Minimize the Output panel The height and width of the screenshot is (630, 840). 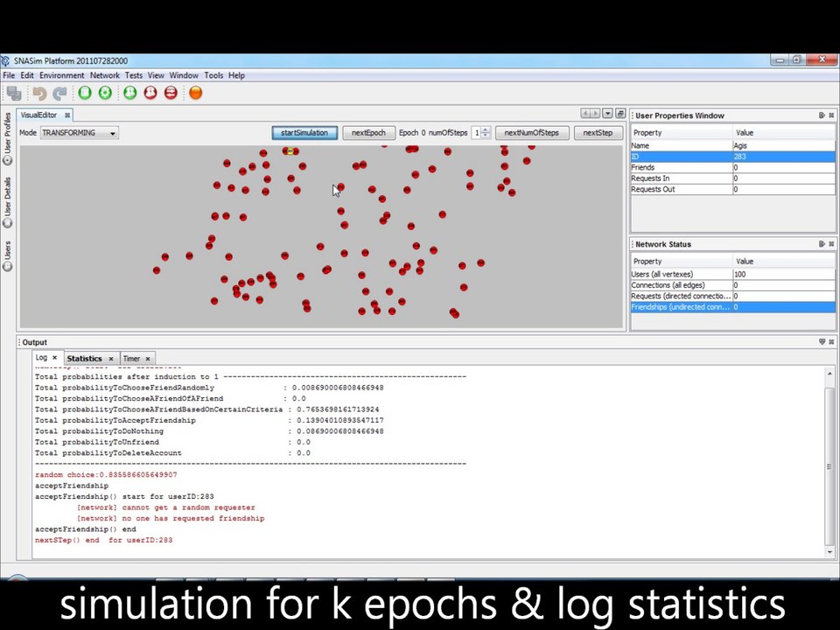(822, 342)
